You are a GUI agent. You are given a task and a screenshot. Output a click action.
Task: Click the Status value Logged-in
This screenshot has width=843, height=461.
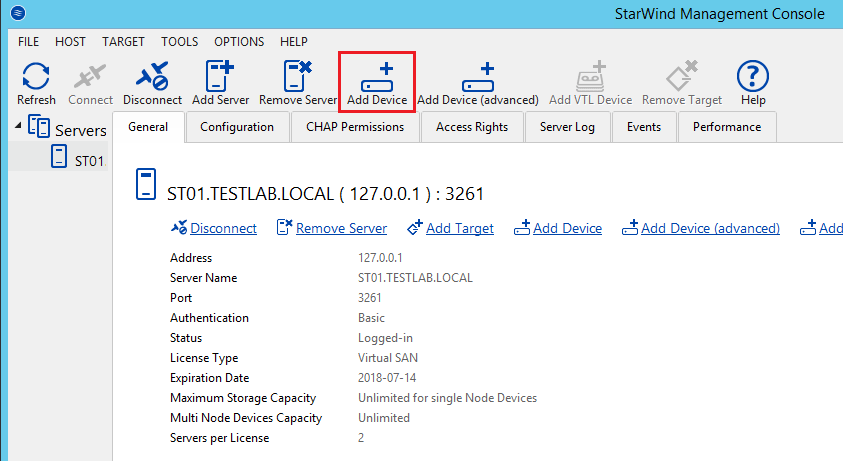(385, 338)
